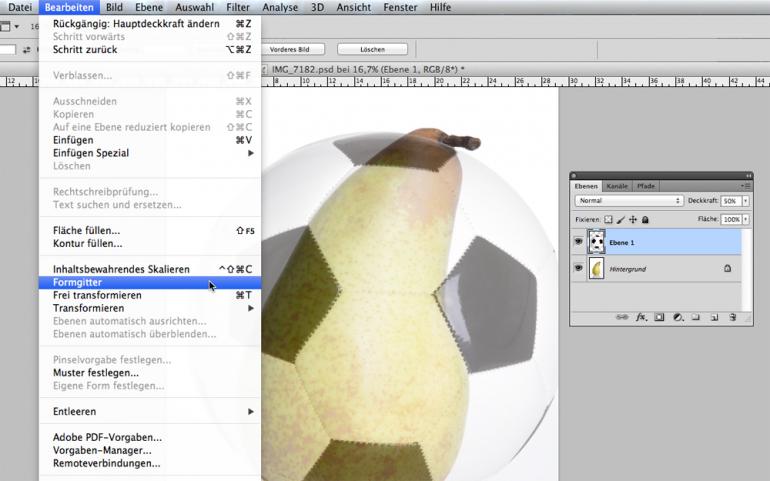Choose Inhaltsbewahrendes Skalieren
The image size is (770, 481).
pos(150,269)
